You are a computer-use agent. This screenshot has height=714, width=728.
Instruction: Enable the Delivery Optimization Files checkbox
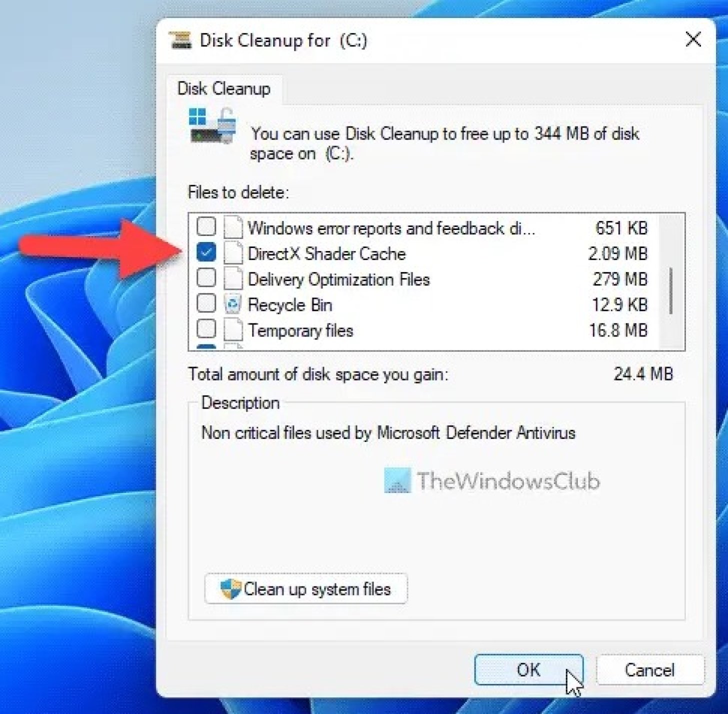coord(206,278)
